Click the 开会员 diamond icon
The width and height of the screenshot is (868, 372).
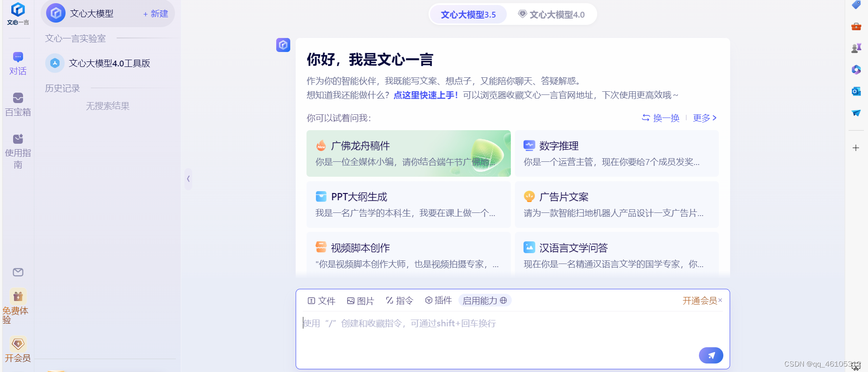[18, 344]
